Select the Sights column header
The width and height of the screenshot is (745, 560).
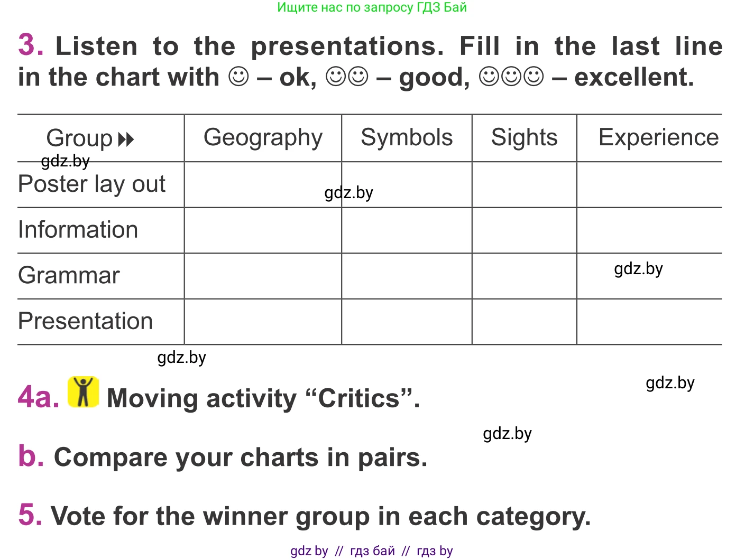click(x=524, y=138)
